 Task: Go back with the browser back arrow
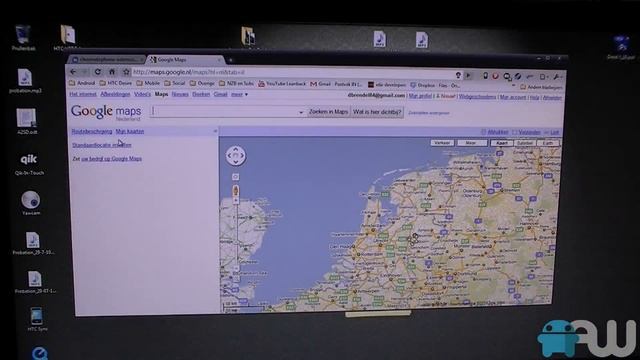click(x=73, y=72)
